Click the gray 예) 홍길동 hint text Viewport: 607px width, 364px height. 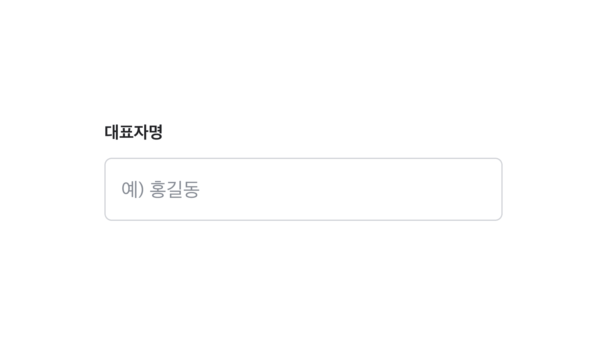(x=160, y=189)
